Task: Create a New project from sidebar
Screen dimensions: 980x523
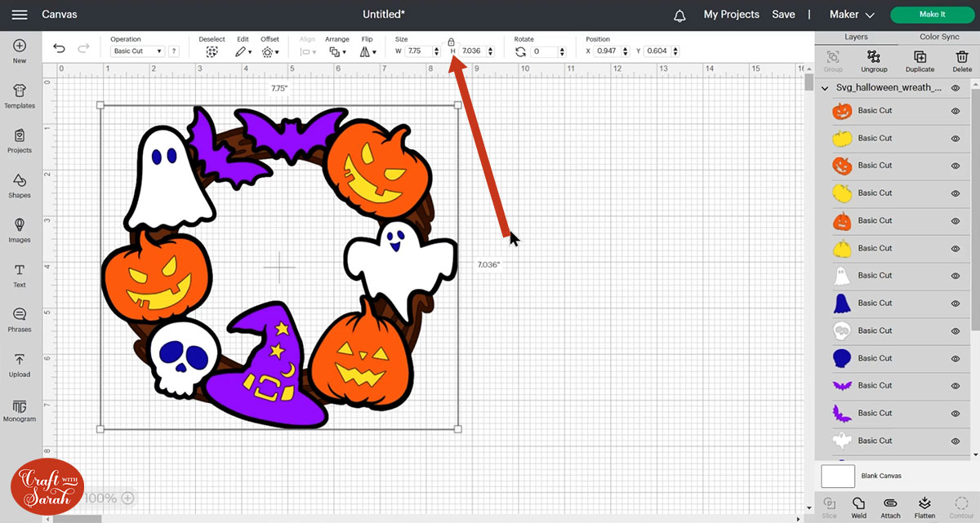Action: click(20, 52)
